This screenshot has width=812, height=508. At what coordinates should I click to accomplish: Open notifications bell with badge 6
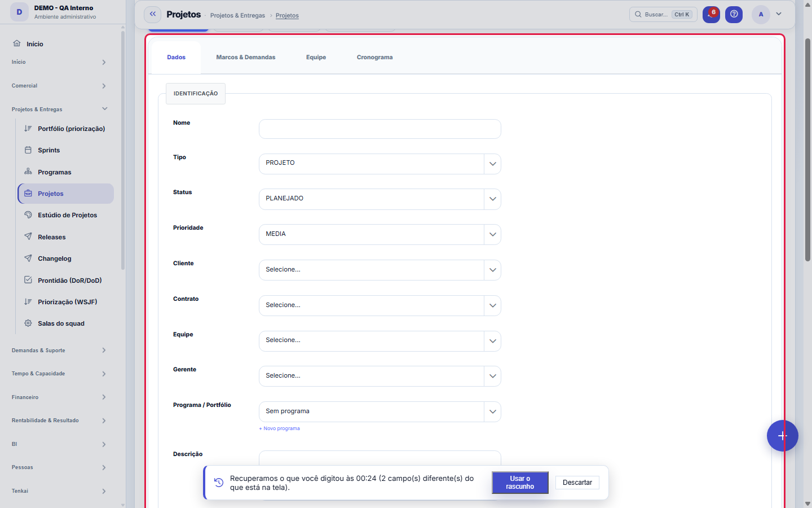click(711, 15)
